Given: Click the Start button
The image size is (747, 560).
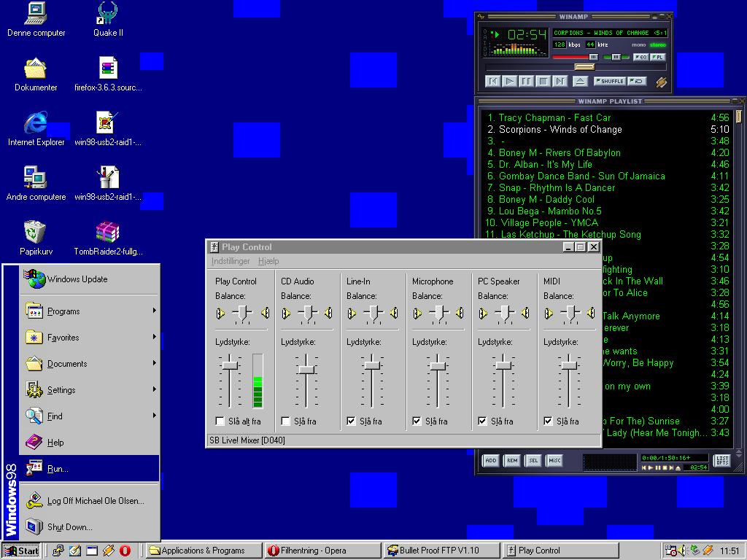Looking at the screenshot, I should click(21, 551).
